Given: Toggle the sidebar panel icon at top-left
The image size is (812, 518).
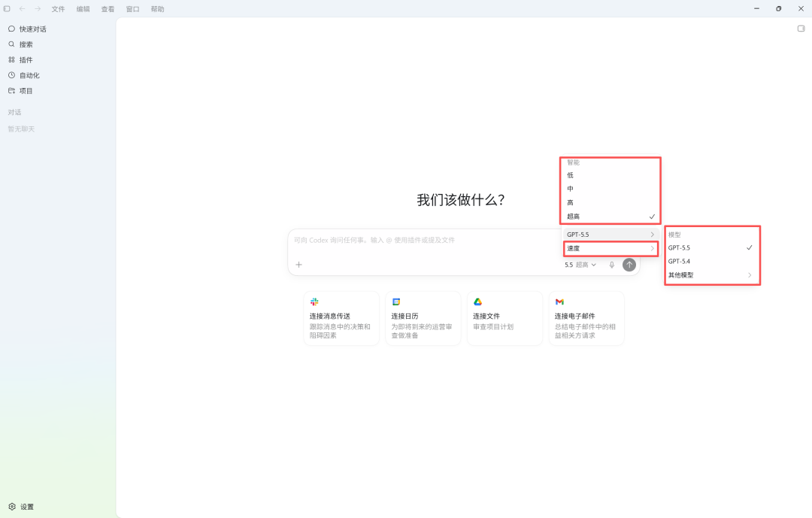Looking at the screenshot, I should pyautogui.click(x=7, y=9).
